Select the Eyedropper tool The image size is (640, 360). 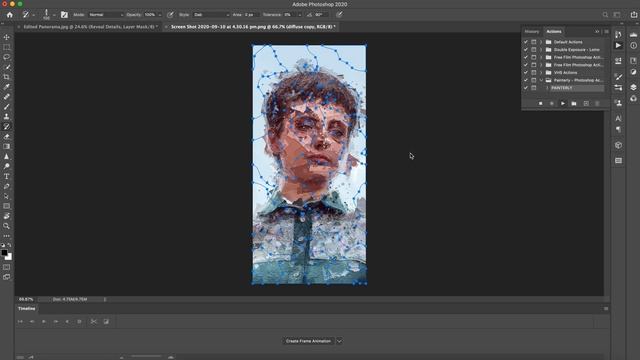coord(7,87)
